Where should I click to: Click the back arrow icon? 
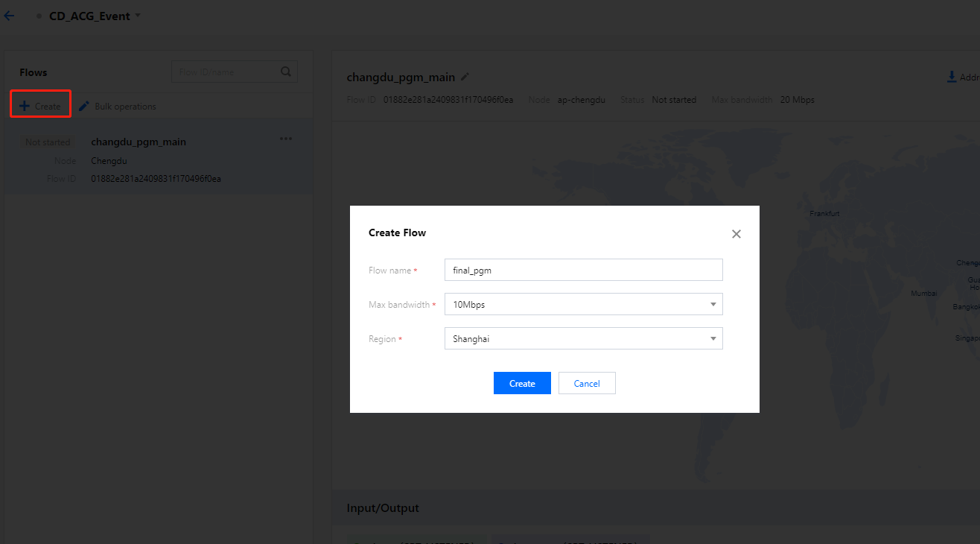point(9,16)
